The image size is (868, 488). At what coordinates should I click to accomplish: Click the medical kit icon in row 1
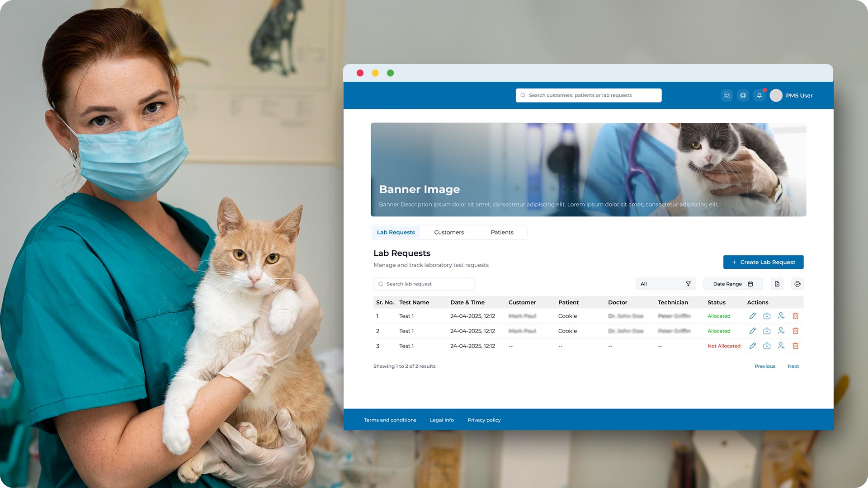(767, 316)
